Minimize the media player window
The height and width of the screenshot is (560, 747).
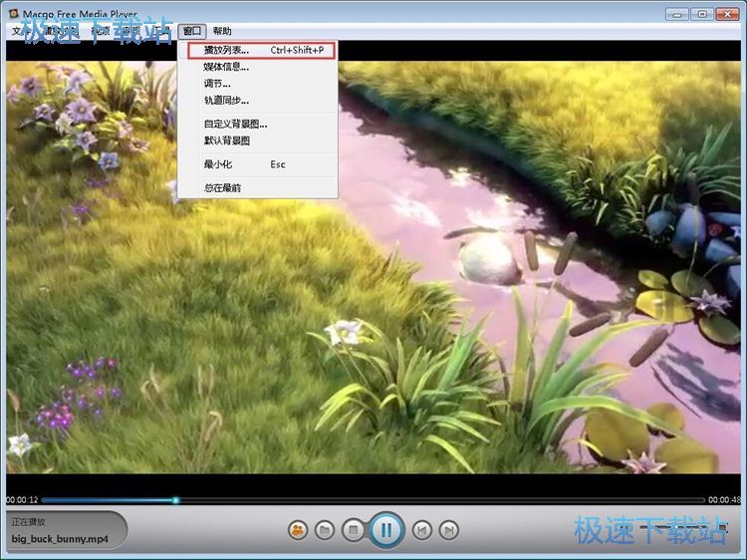pyautogui.click(x=677, y=14)
